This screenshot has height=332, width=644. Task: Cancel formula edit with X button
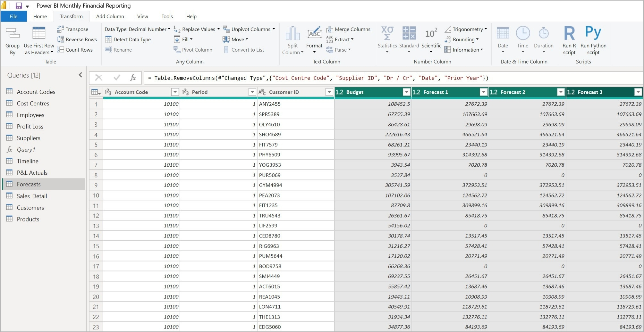click(x=99, y=78)
